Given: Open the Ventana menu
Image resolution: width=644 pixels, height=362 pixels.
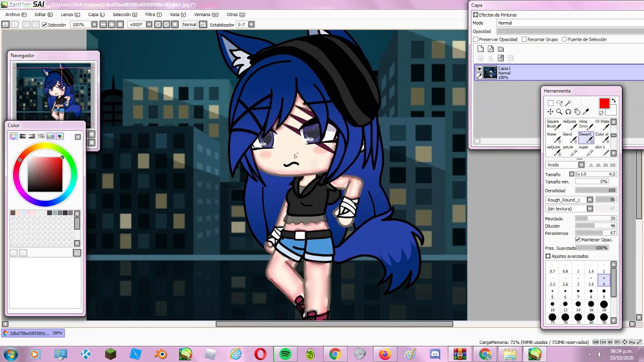Looking at the screenshot, I should click(206, 15).
